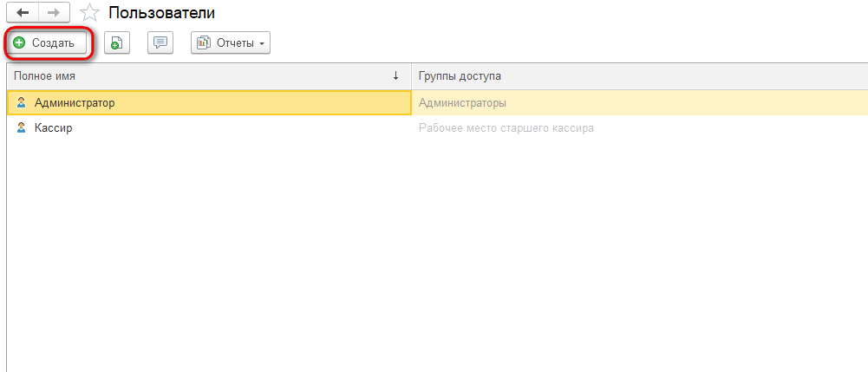This screenshot has width=868, height=372.
Task: Click the Рабочее место старшего кассира cell
Action: click(x=640, y=128)
